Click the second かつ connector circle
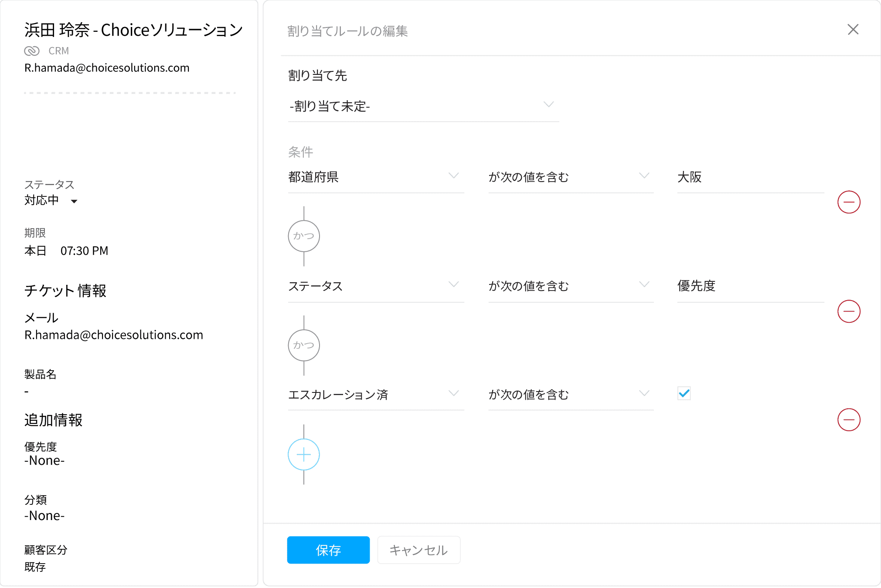This screenshot has width=881, height=588. [304, 345]
